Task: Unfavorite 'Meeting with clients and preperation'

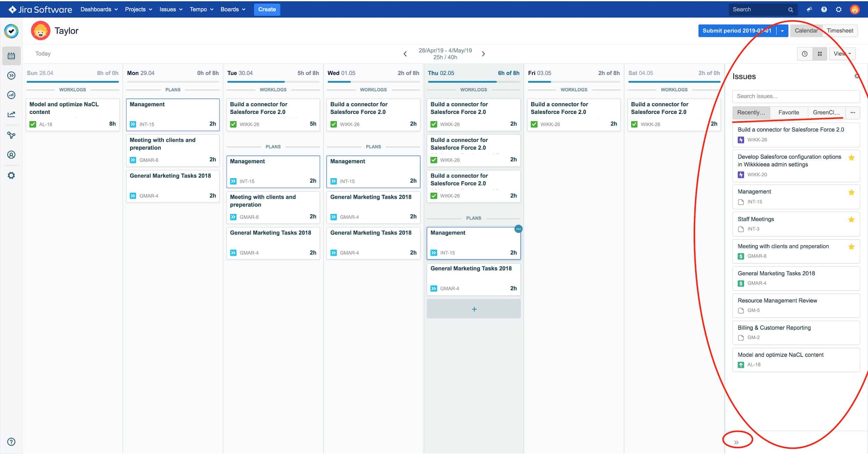Action: 851,246
